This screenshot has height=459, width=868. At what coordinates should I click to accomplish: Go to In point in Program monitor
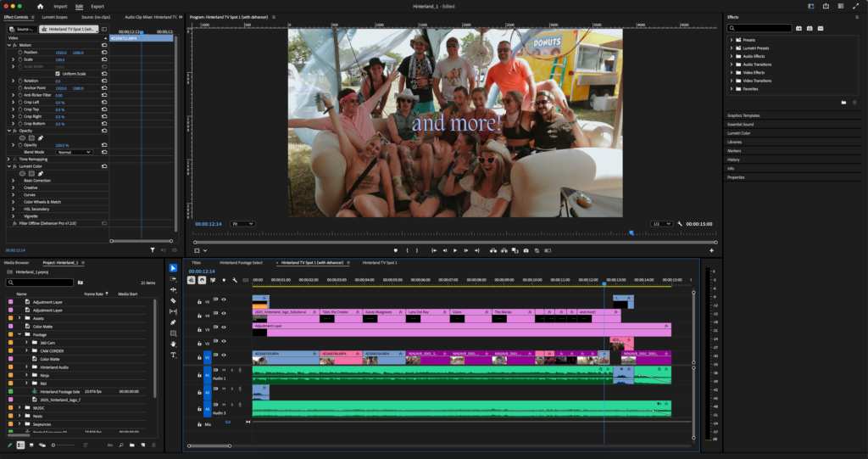tap(434, 250)
